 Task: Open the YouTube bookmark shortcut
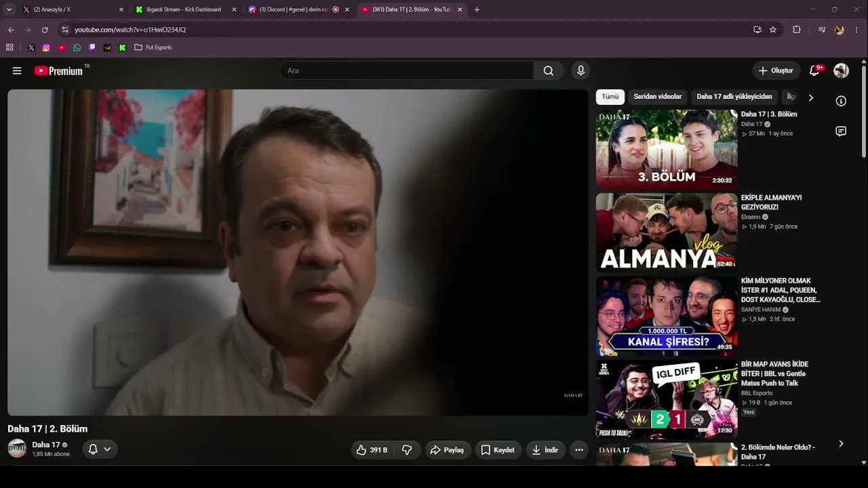[x=62, y=47]
